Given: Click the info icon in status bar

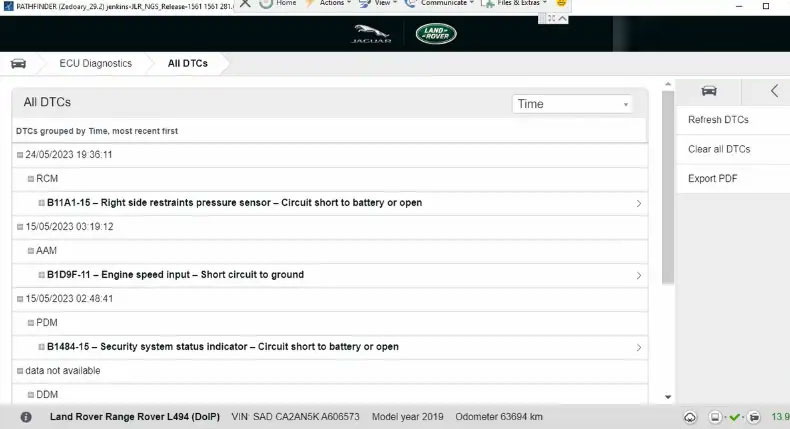Looking at the screenshot, I should coord(26,417).
